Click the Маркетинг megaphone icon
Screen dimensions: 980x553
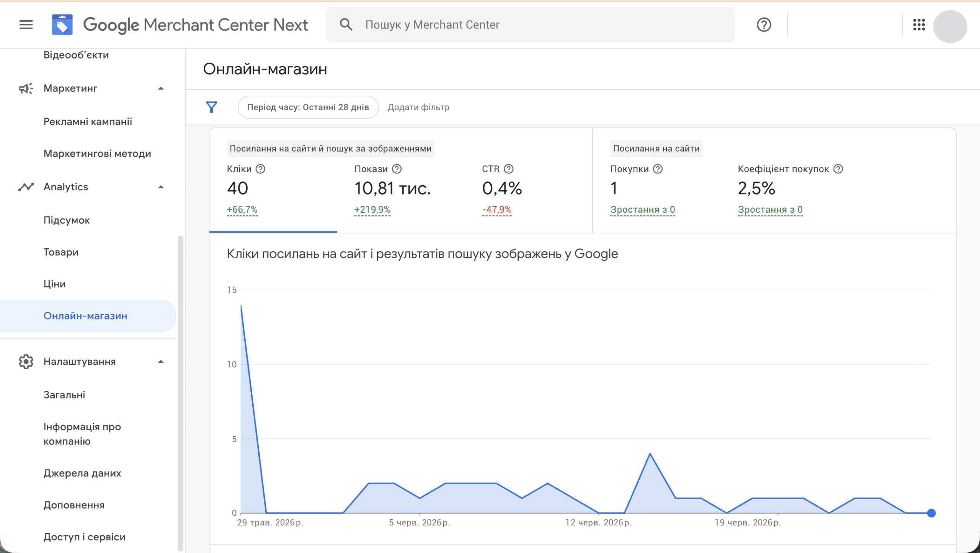point(26,88)
